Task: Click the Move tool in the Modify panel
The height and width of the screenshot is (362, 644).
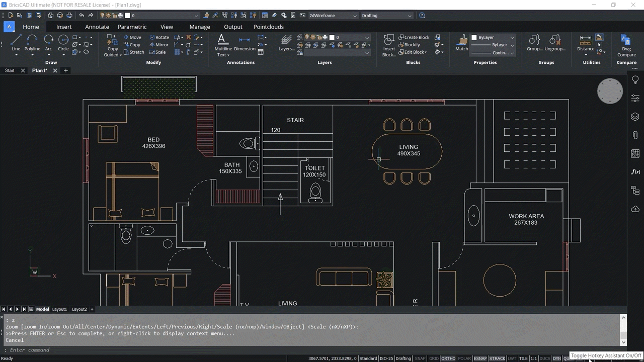Action: coord(132,37)
